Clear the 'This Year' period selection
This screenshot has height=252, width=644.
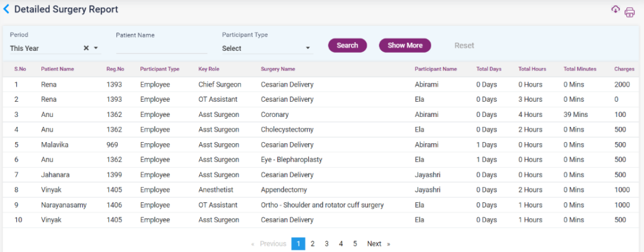point(86,48)
